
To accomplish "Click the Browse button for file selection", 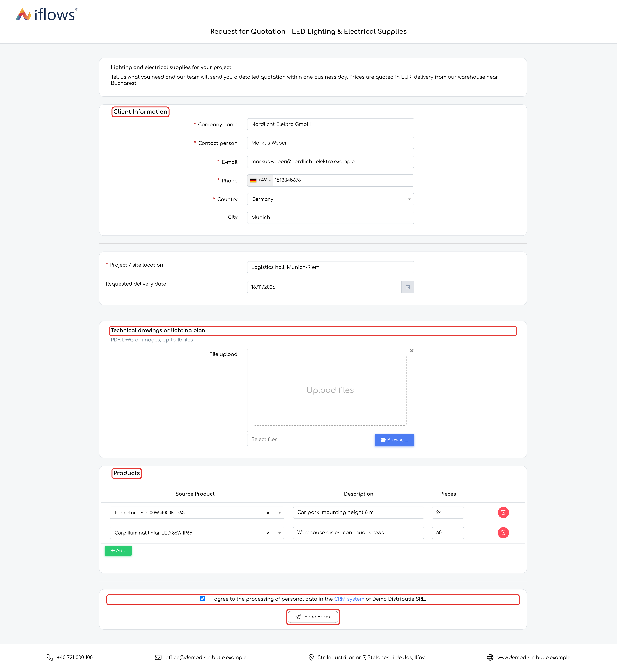I will click(394, 440).
